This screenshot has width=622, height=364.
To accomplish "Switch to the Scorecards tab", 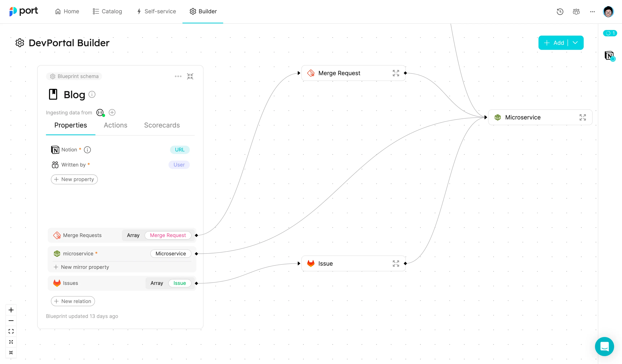I will 162,125.
